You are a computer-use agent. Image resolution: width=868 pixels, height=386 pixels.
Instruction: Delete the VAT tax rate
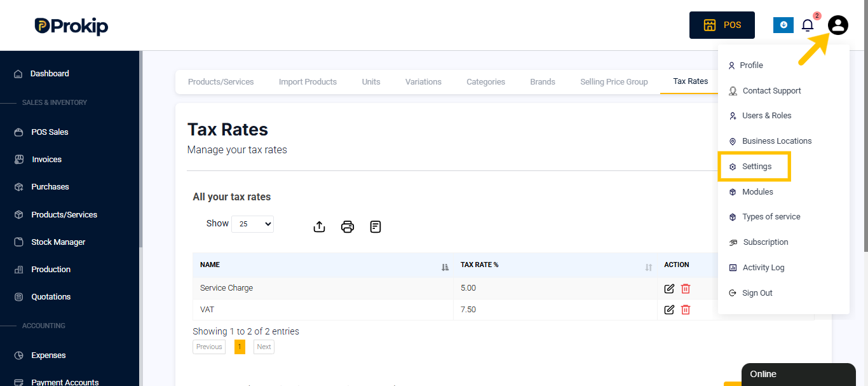point(686,310)
